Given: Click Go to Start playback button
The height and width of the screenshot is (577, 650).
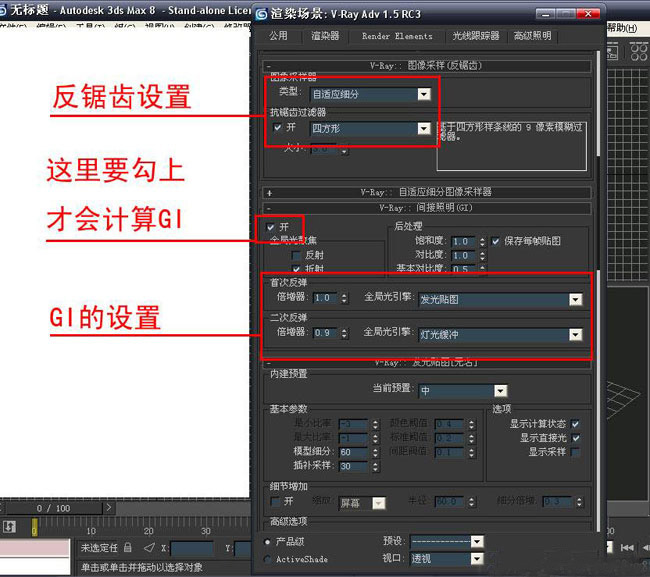Looking at the screenshot, I should [627, 548].
